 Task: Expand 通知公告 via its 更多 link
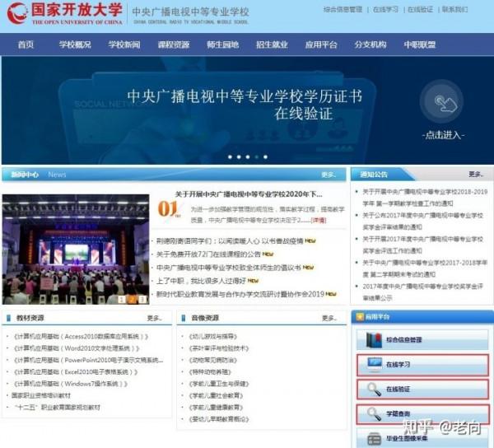[x=475, y=175]
